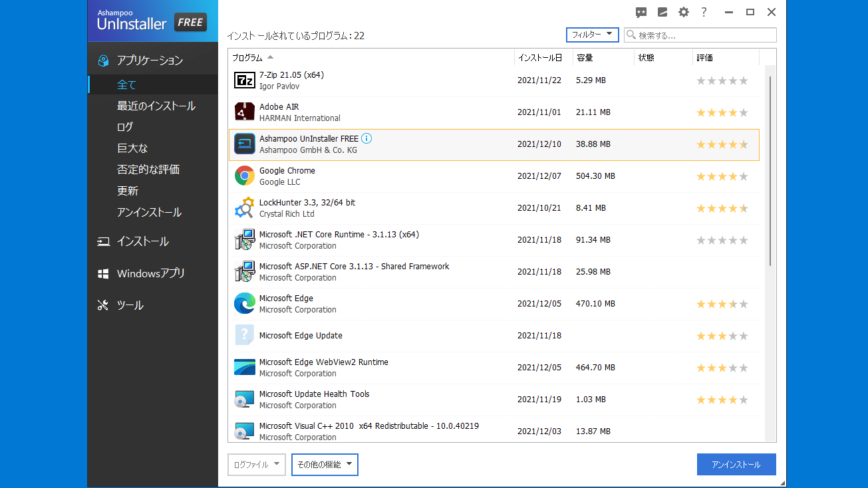The width and height of the screenshot is (868, 488).
Task: Click the Windows Apps logo icon in sidebar
Action: (x=103, y=274)
